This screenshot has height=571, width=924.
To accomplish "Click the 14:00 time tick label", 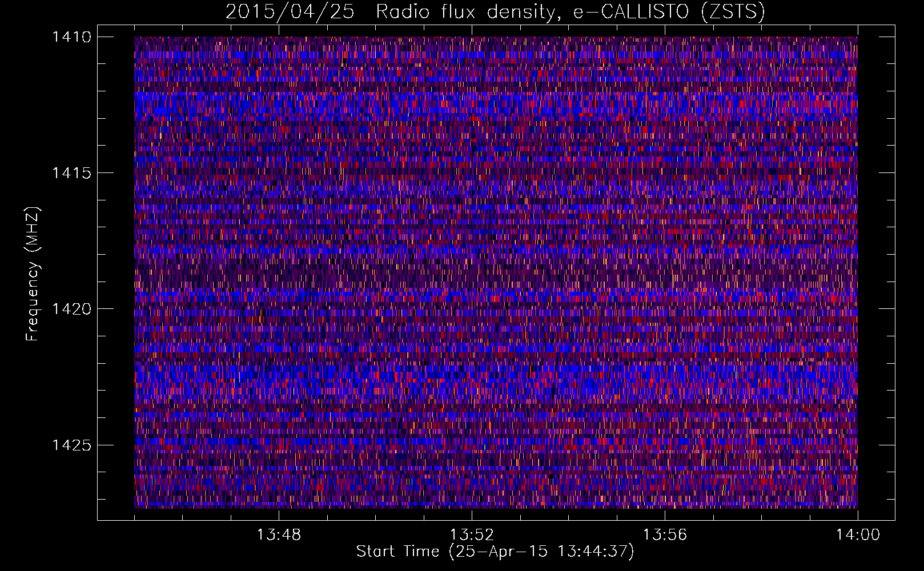I will (x=858, y=535).
